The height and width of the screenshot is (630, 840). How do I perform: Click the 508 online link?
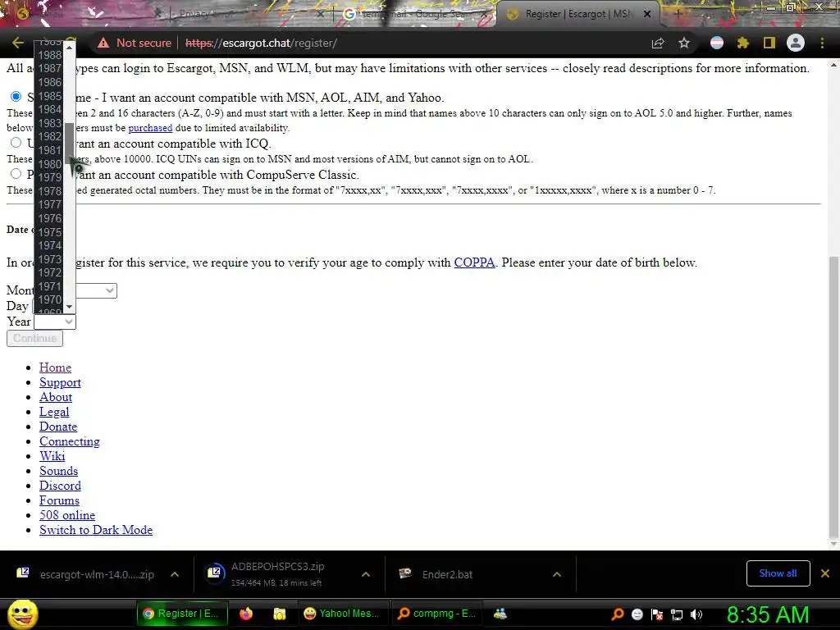coord(67,515)
